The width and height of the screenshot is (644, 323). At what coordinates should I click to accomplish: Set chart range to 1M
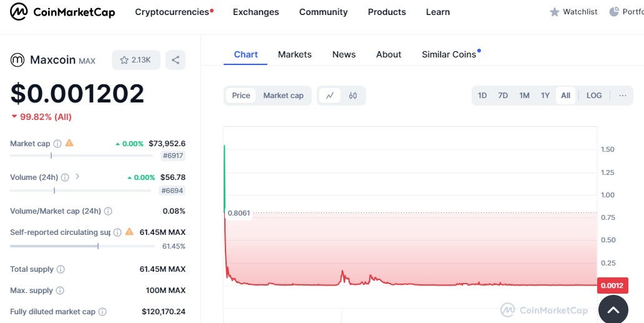(x=525, y=96)
